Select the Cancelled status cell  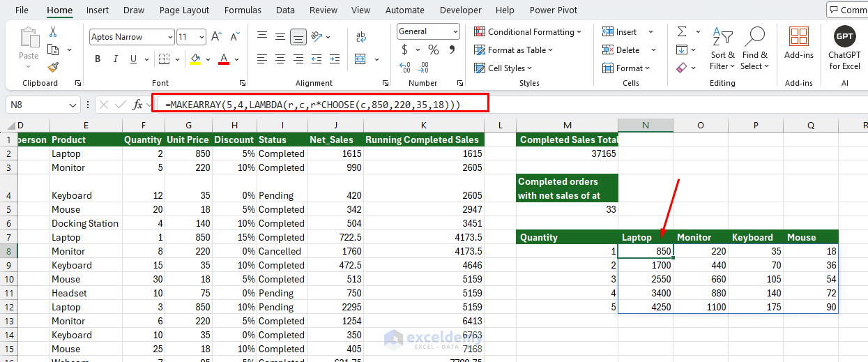282,251
